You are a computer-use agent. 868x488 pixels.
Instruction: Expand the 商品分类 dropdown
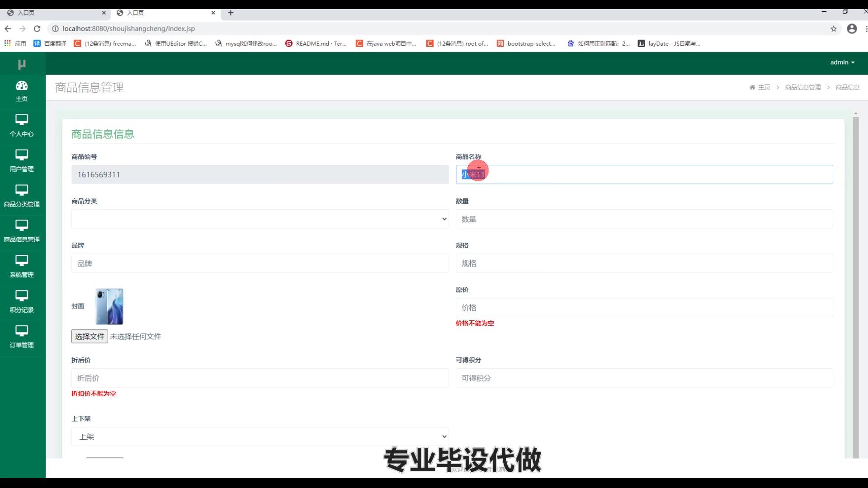(x=260, y=219)
